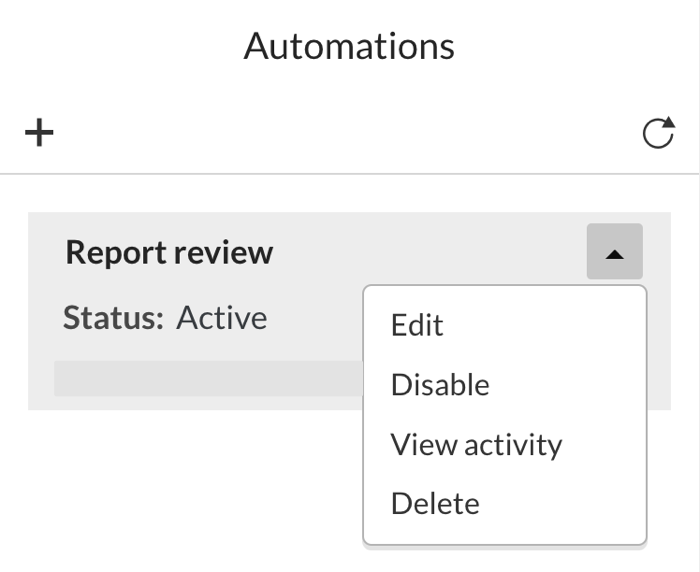700x572 pixels.
Task: Click the plus icon to add an automation
Action: 39,133
